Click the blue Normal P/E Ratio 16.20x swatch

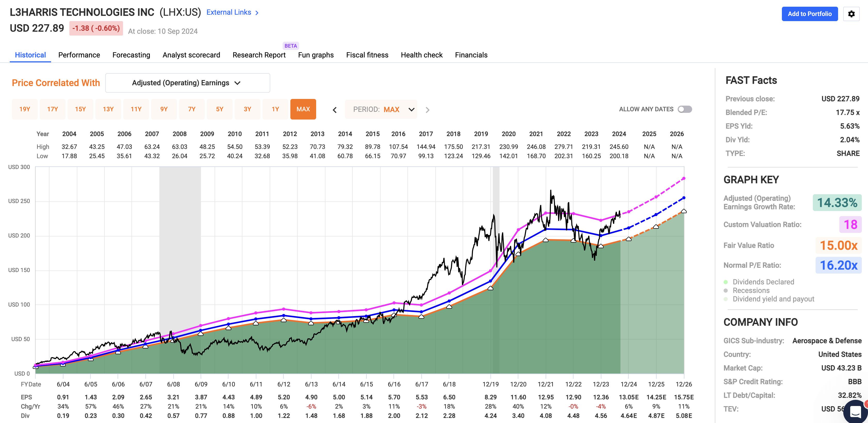pyautogui.click(x=838, y=265)
